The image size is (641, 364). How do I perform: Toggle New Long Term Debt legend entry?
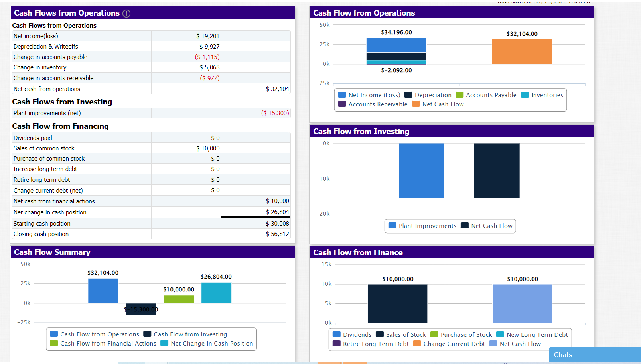point(532,334)
